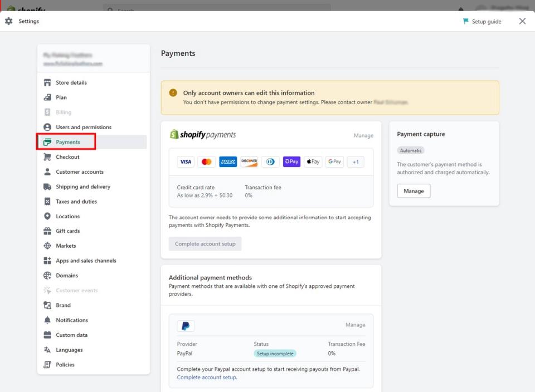
Task: Close the Settings panel with X
Action: point(522,21)
